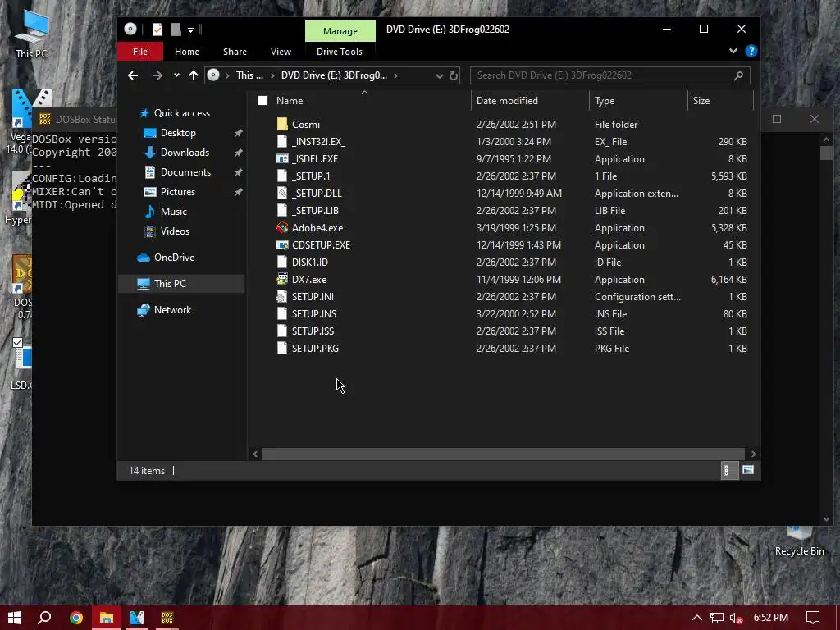
Task: Show hidden system tray icons
Action: click(696, 618)
